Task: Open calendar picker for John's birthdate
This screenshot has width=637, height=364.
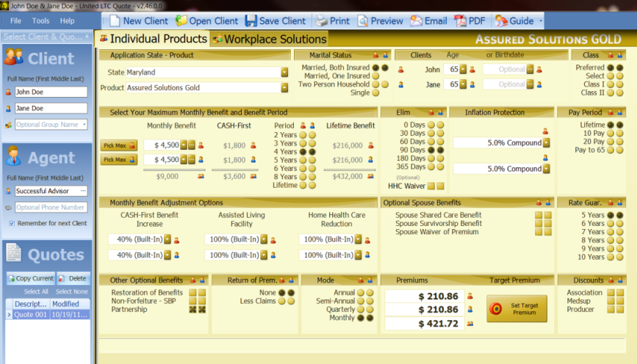Action: pos(530,70)
